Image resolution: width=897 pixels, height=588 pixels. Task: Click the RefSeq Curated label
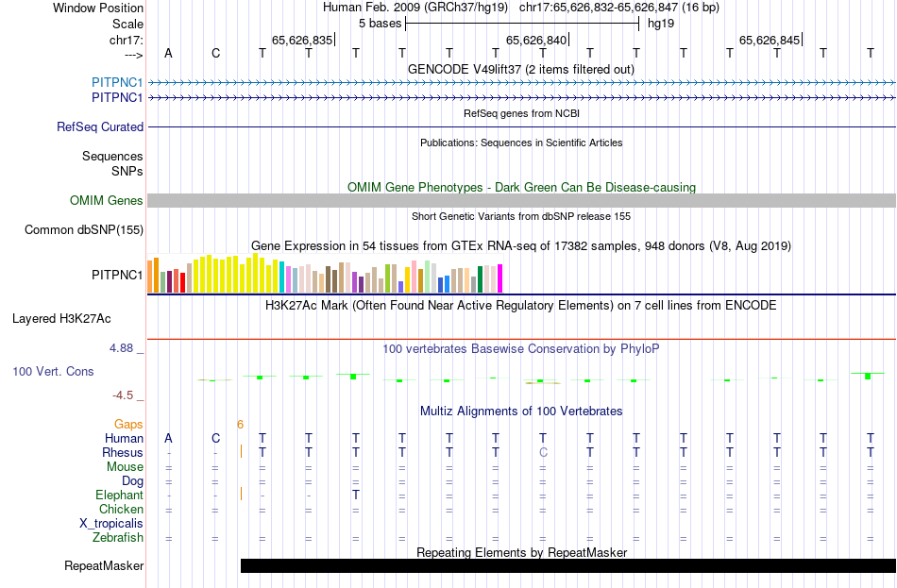click(100, 127)
